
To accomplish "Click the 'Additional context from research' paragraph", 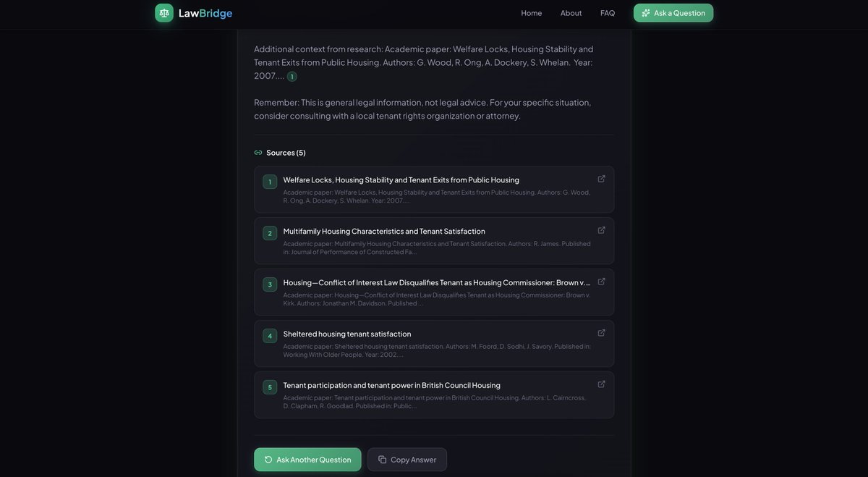I will 424,62.
